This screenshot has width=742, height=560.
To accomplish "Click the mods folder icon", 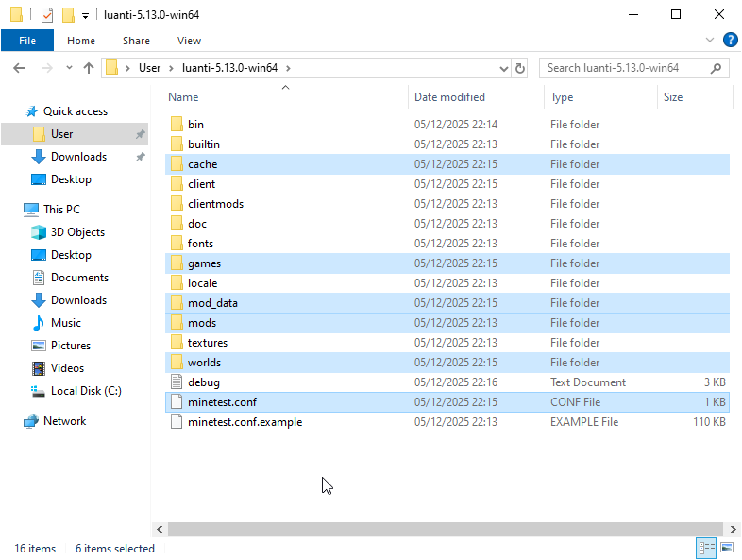I will 177,323.
